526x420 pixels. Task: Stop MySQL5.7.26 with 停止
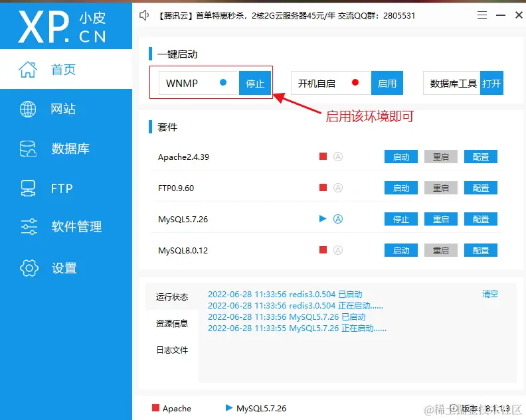401,219
